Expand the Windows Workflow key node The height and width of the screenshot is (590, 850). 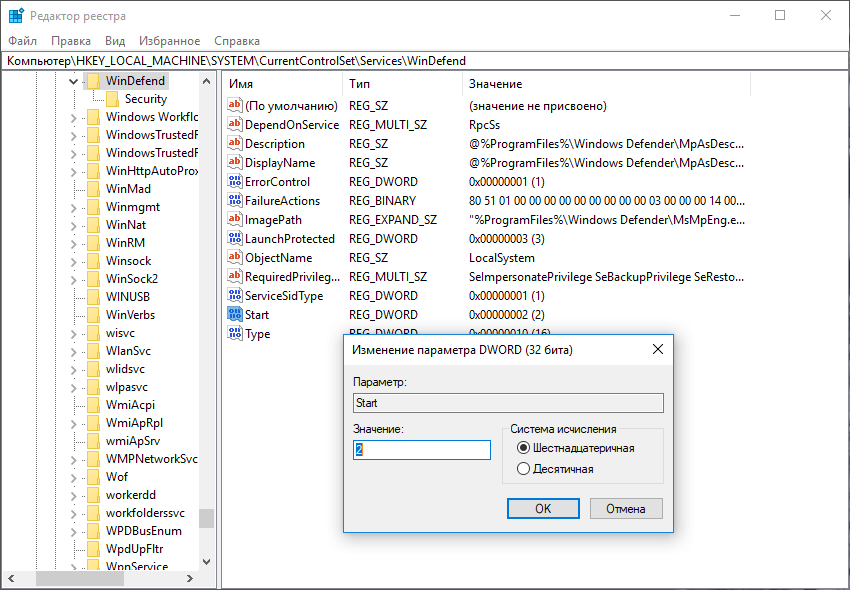tap(74, 117)
